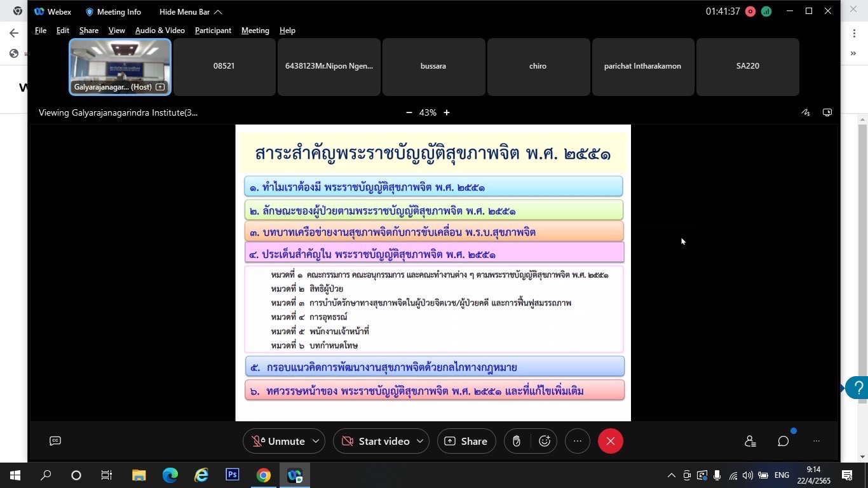Image resolution: width=868 pixels, height=488 pixels.
Task: Click the Share button
Action: 466,441
